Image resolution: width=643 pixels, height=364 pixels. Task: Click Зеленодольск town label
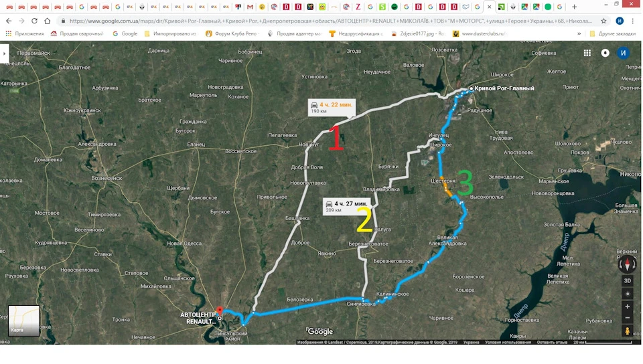pyautogui.click(x=506, y=177)
